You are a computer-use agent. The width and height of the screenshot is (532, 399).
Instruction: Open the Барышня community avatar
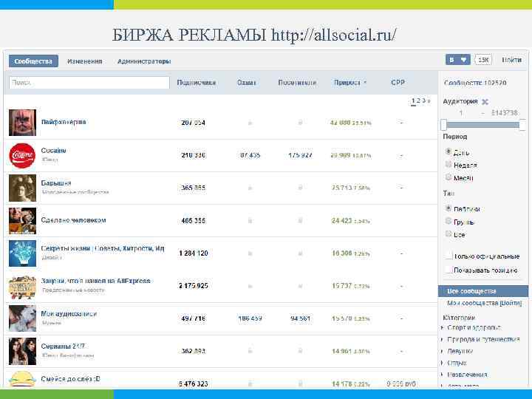[x=22, y=188]
